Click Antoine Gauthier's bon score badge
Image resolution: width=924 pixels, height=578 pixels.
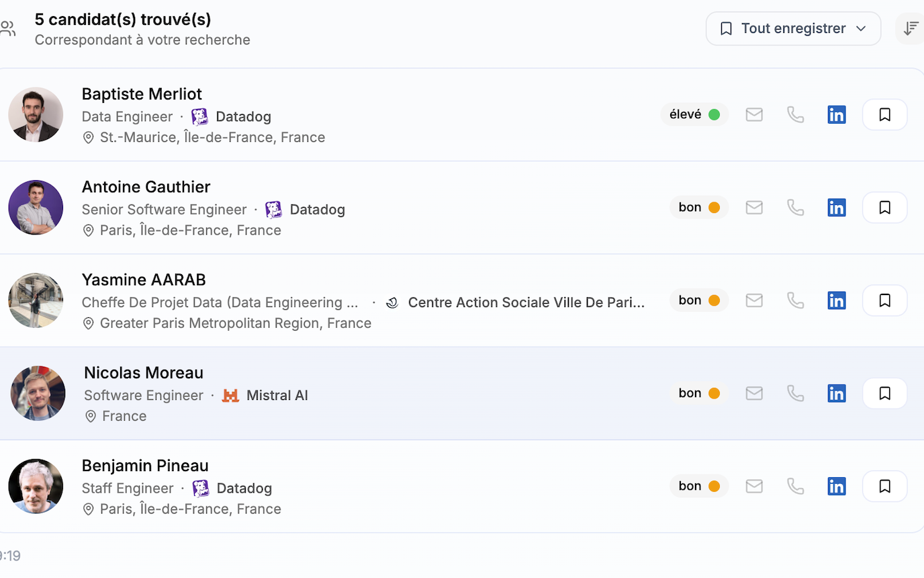tap(698, 208)
